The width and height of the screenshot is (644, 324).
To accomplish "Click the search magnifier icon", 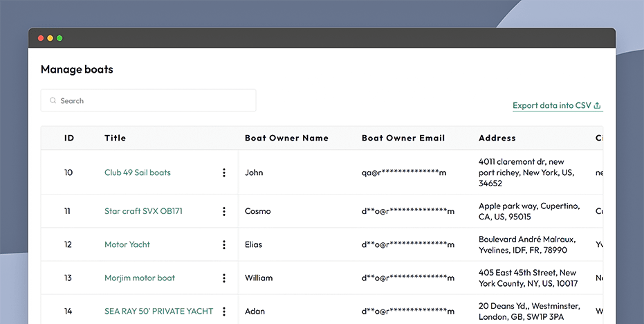I will click(x=53, y=100).
